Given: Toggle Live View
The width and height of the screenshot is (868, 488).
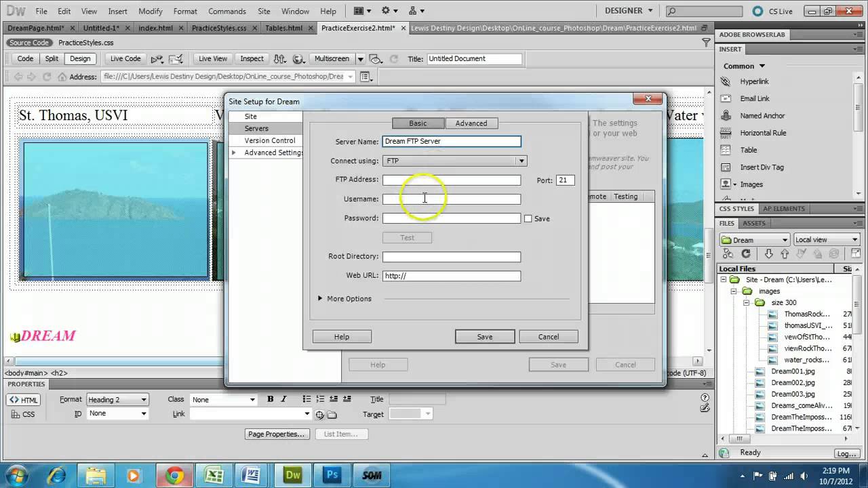Looking at the screenshot, I should click(213, 59).
